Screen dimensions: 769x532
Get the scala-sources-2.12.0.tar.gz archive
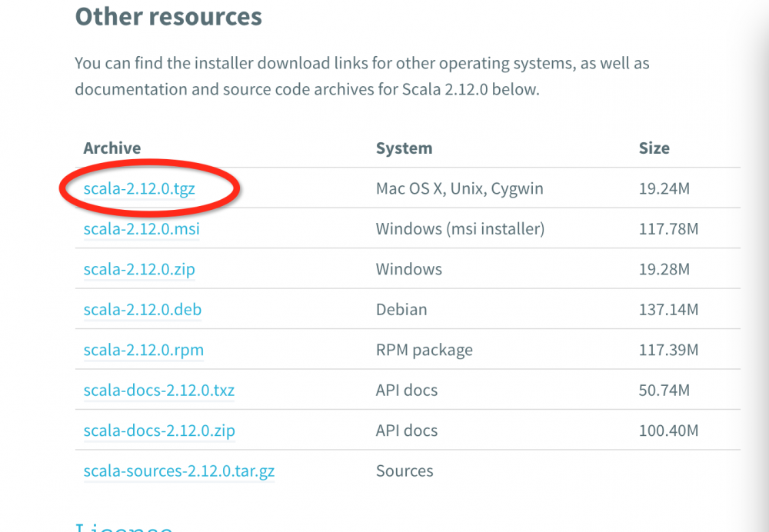(178, 471)
